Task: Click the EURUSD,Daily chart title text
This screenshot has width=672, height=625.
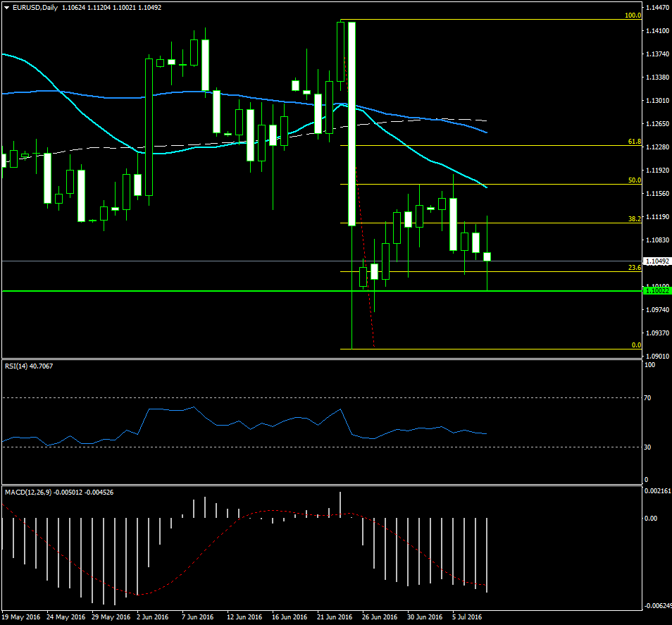Action: (x=35, y=8)
